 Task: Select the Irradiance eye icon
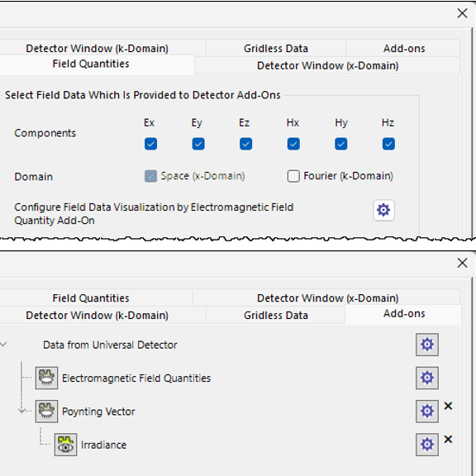65,445
